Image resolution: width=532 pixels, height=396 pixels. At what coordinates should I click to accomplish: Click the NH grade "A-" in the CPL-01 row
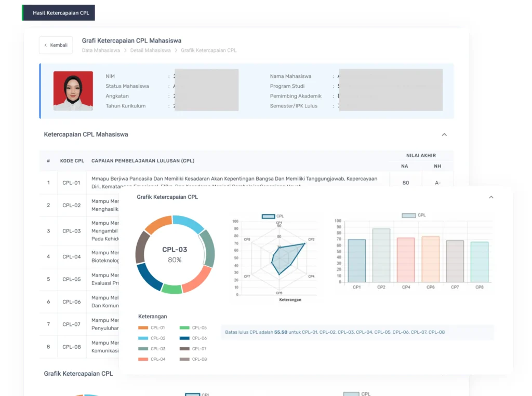(x=437, y=183)
